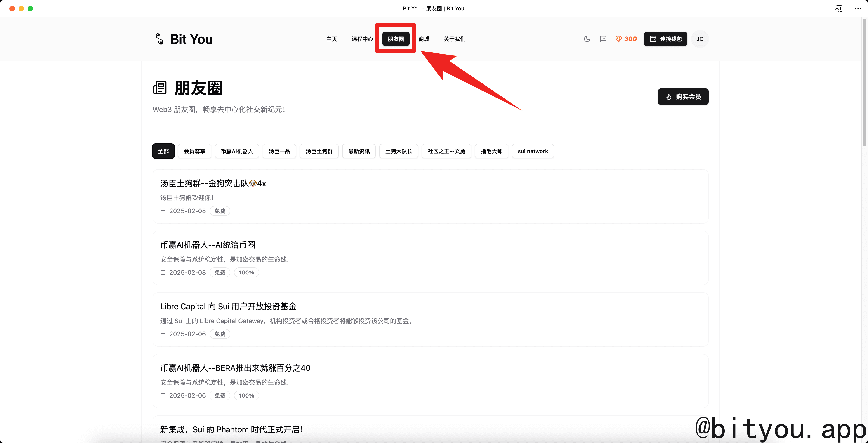Click the orange diamond points icon
Screen dimensions: 868x443
618,39
